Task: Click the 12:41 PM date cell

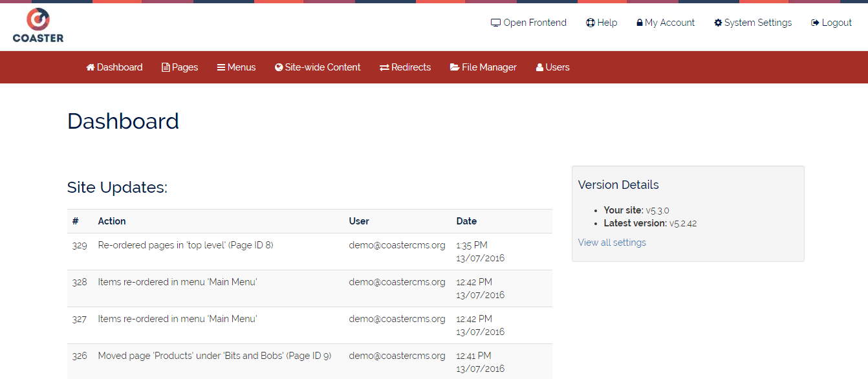Action: click(481, 362)
